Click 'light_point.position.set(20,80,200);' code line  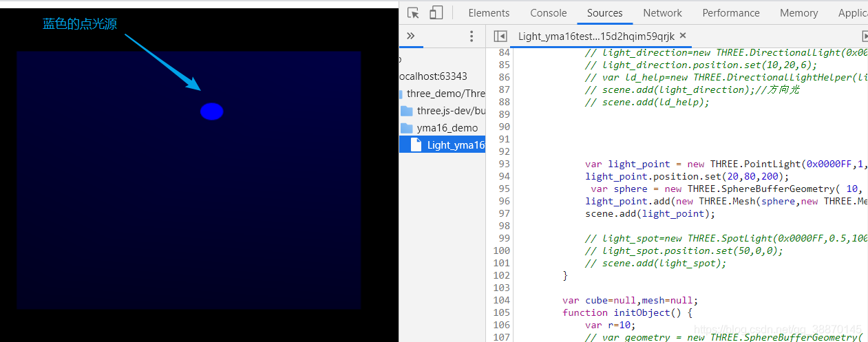688,176
